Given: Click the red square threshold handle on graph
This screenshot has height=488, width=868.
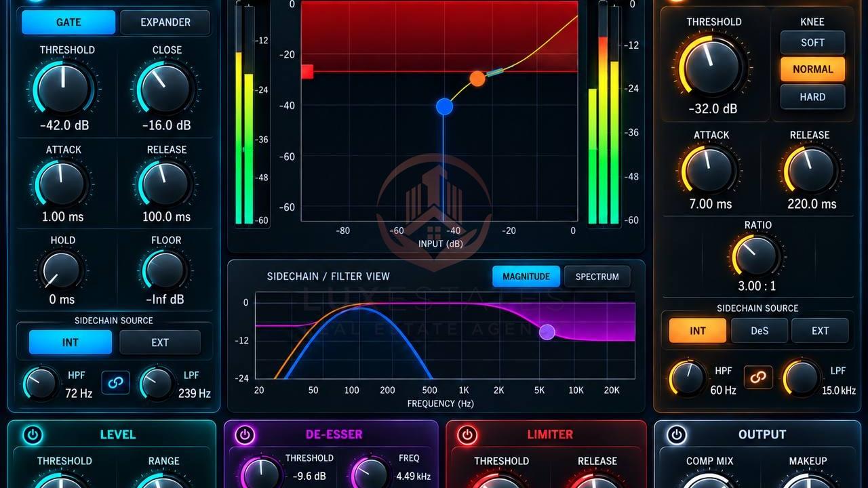Looking at the screenshot, I should tap(307, 71).
